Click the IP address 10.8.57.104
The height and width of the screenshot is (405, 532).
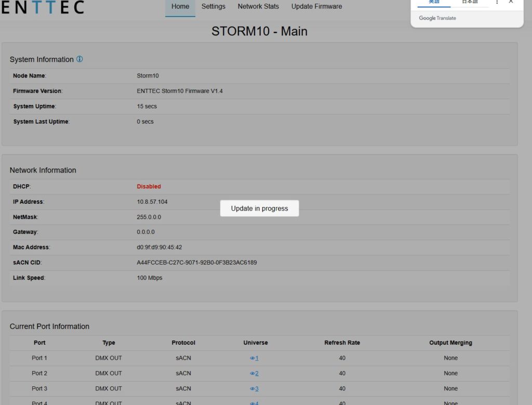click(x=152, y=202)
